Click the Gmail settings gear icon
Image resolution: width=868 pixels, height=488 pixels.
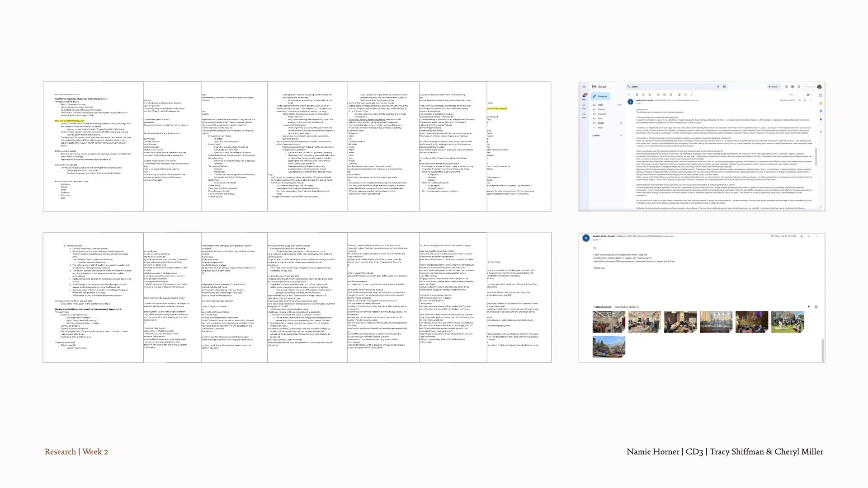tap(793, 87)
